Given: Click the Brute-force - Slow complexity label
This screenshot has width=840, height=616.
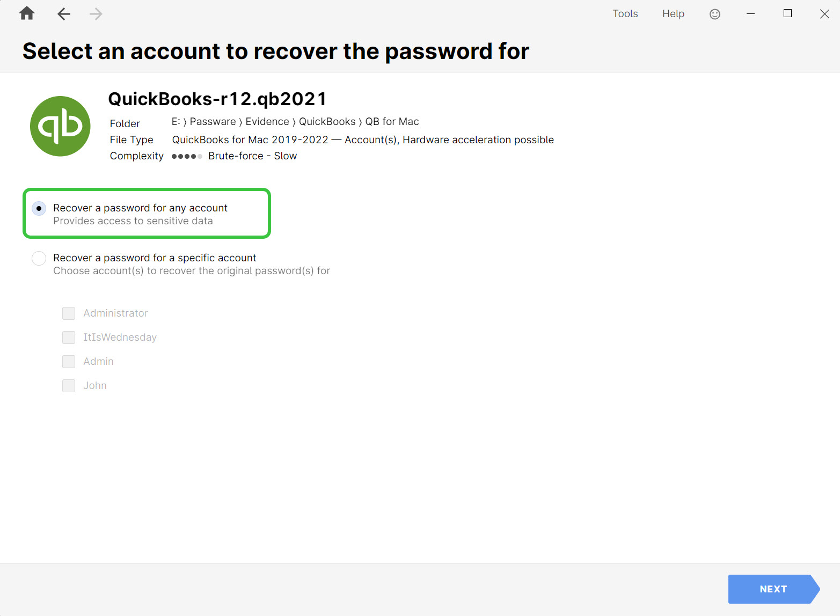Looking at the screenshot, I should click(252, 156).
